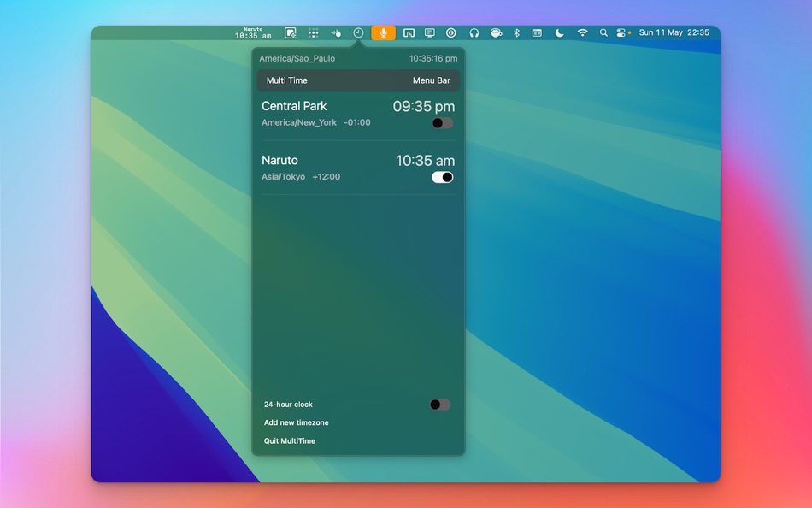Click the 10:35:16 pm local time

click(x=433, y=58)
